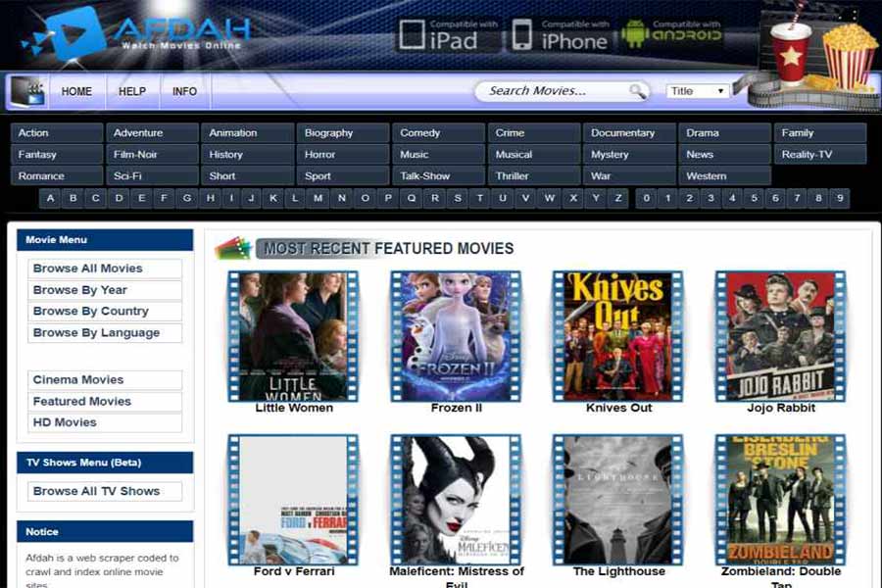
Task: Filter movies by letter M
Action: (318, 198)
